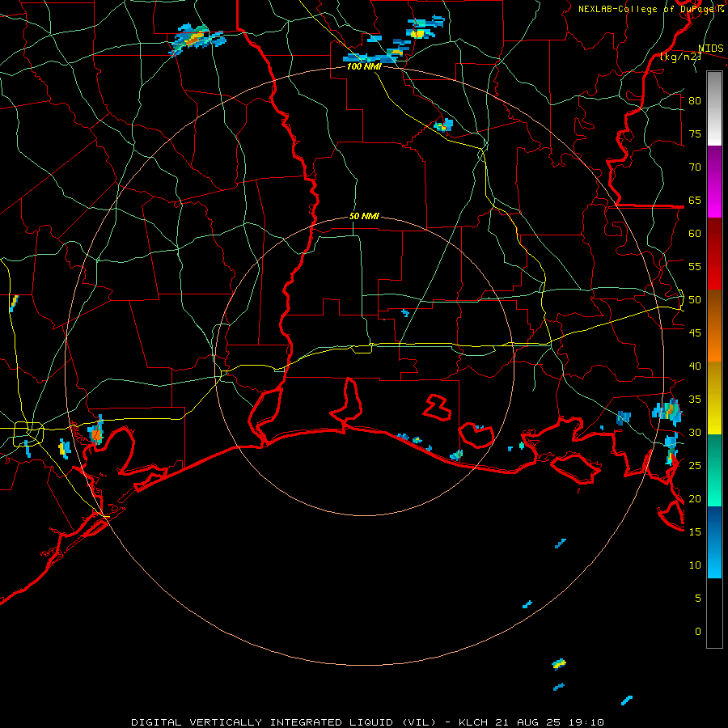The image size is (728, 728).
Task: Click the 50 NMI range ring label
Action: [x=364, y=216]
